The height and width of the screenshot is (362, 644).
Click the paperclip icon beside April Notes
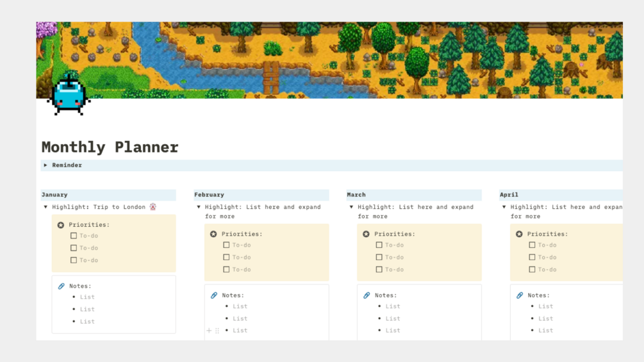click(520, 295)
